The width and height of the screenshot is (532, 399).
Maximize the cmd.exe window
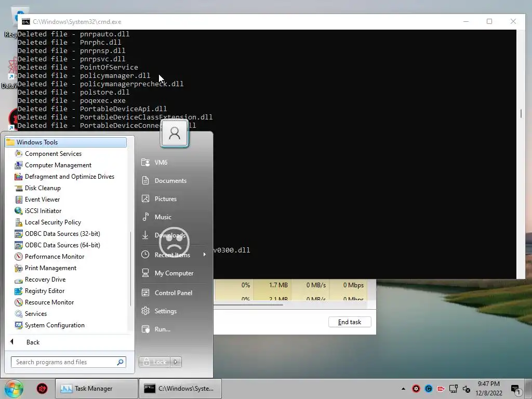tap(489, 21)
